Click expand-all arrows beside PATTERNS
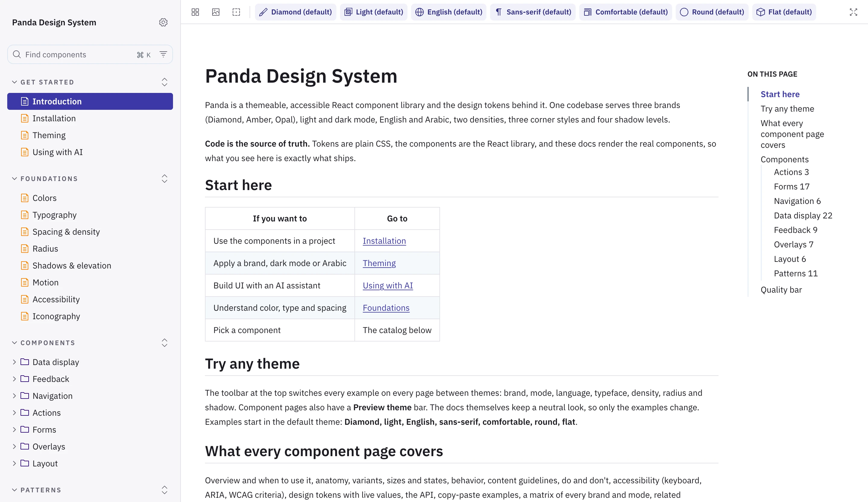868x502 pixels. 165,490
